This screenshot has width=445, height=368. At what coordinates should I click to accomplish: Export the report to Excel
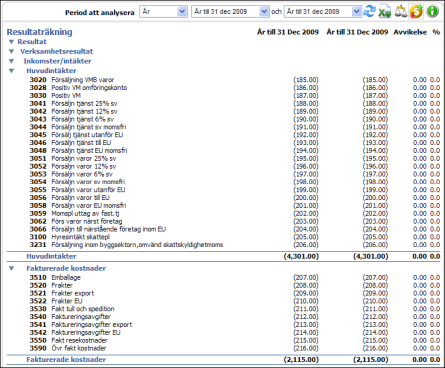coord(385,12)
